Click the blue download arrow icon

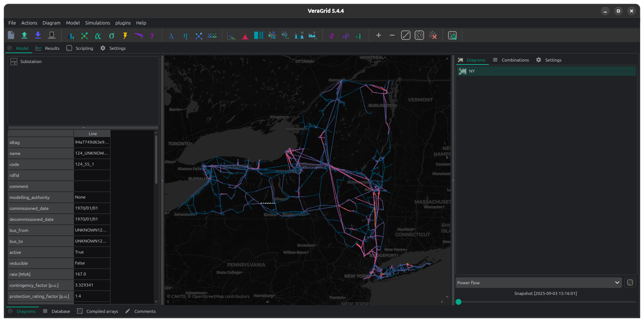[x=38, y=36]
